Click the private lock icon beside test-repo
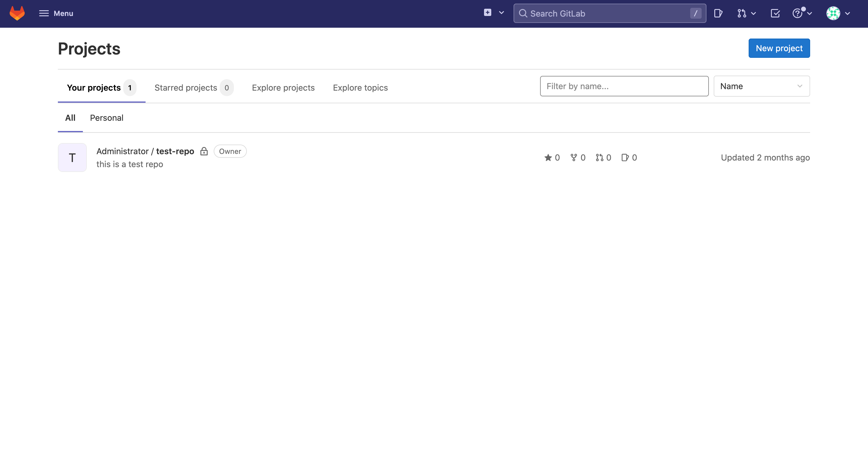 pos(204,151)
